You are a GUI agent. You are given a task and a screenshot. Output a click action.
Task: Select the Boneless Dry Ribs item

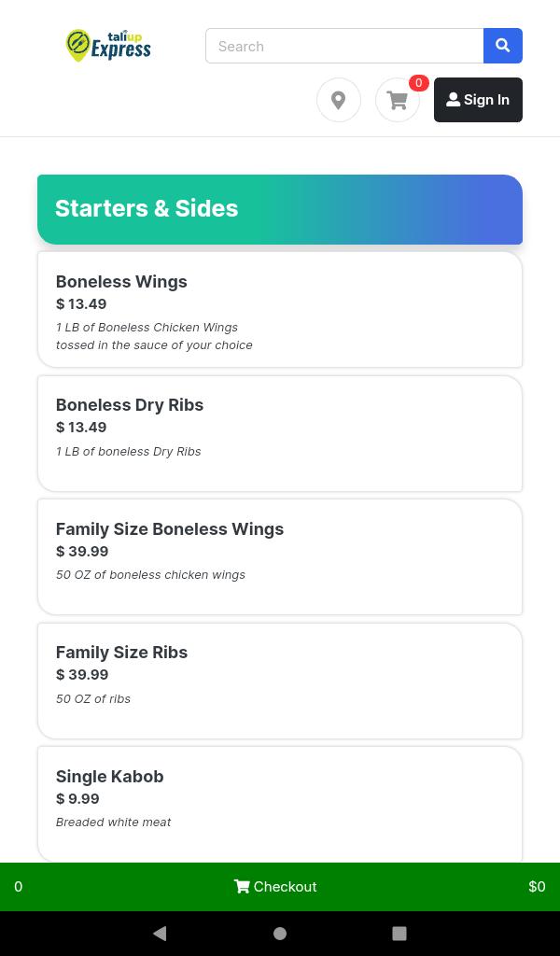[280, 433]
